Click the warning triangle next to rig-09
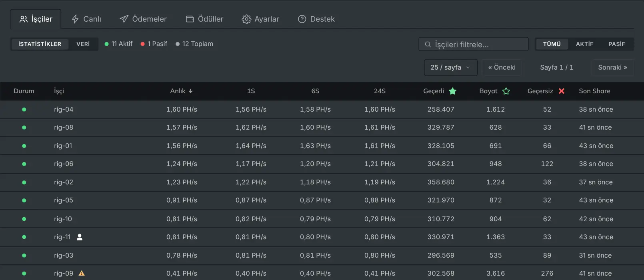The height and width of the screenshot is (280, 644). pyautogui.click(x=82, y=274)
